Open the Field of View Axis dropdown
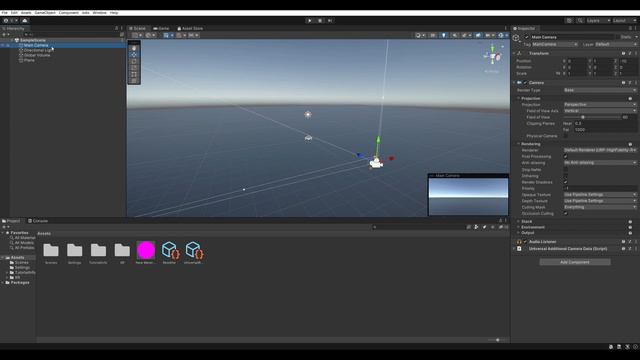This screenshot has height=360, width=640. [x=600, y=111]
